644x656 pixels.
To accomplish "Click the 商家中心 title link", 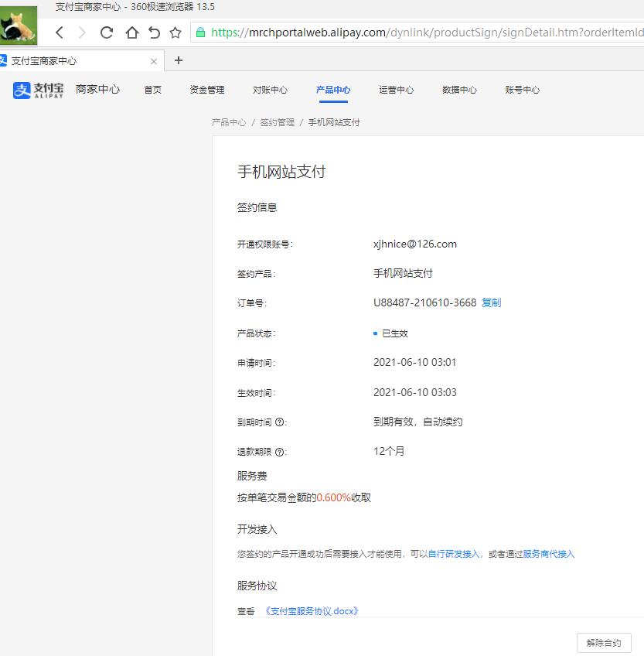I will coord(97,90).
